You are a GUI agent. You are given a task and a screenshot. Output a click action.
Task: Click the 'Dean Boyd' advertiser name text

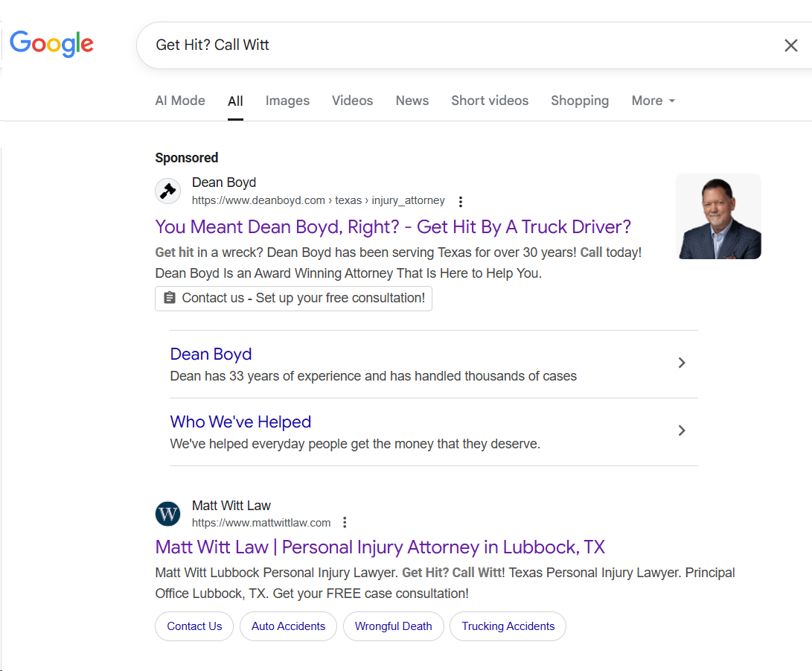[224, 182]
